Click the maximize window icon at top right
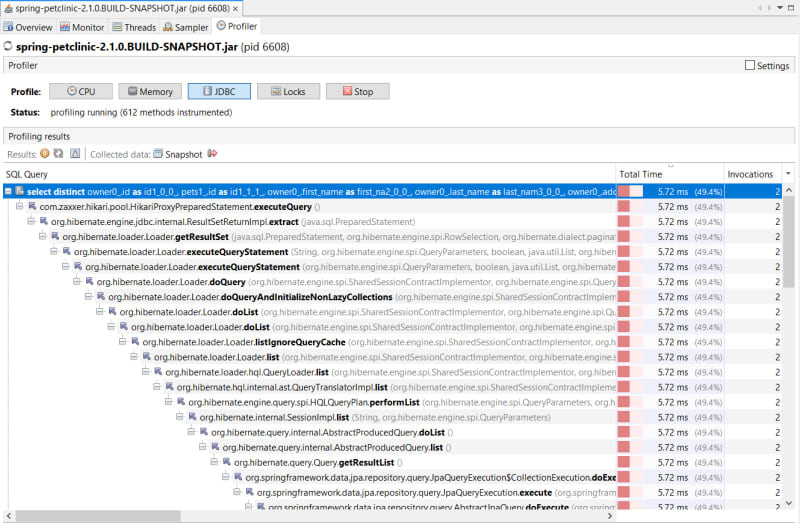Viewport: 800px width, 524px height. [x=791, y=7]
